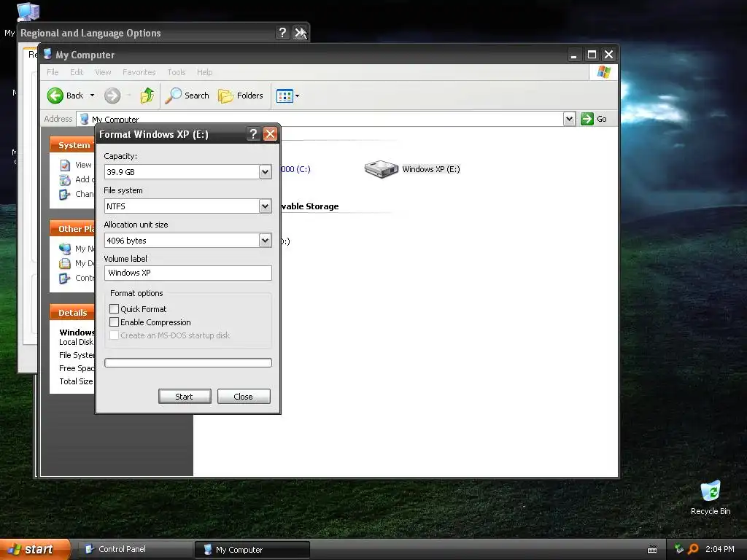The width and height of the screenshot is (747, 560).
Task: Open the File system dropdown
Action: click(x=266, y=206)
